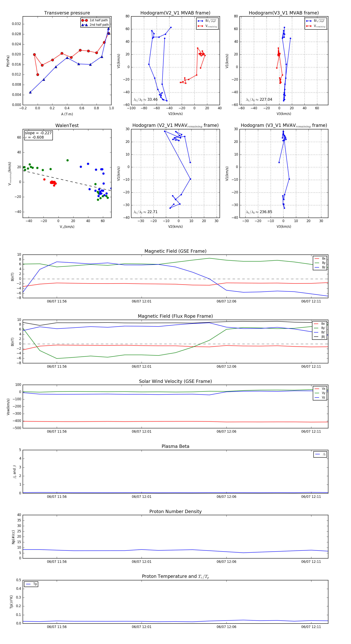Select the "Vz" legend entry

coord(320,397)
